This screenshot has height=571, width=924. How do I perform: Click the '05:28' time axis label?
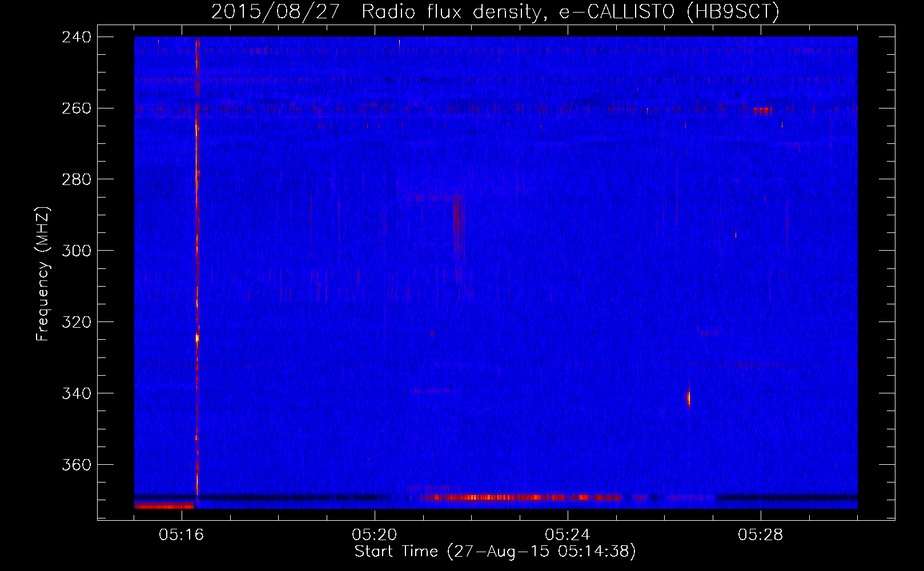(761, 535)
